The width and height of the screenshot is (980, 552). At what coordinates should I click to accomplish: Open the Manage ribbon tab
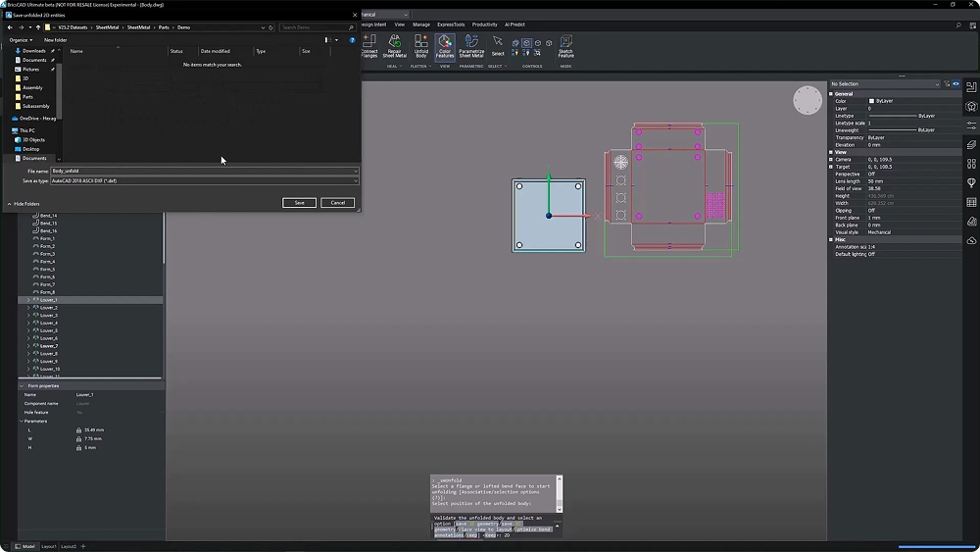(x=421, y=25)
